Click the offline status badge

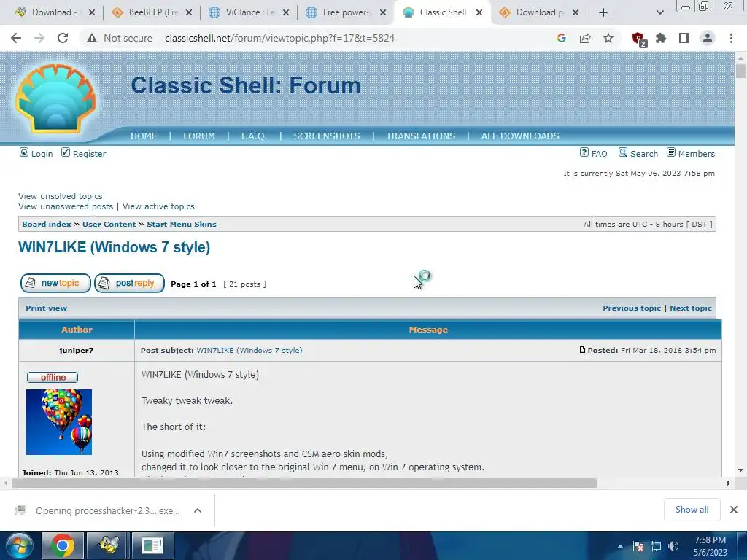tap(53, 377)
